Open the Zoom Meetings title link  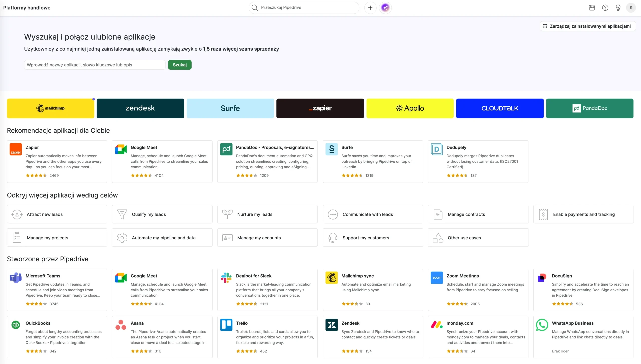click(463, 276)
